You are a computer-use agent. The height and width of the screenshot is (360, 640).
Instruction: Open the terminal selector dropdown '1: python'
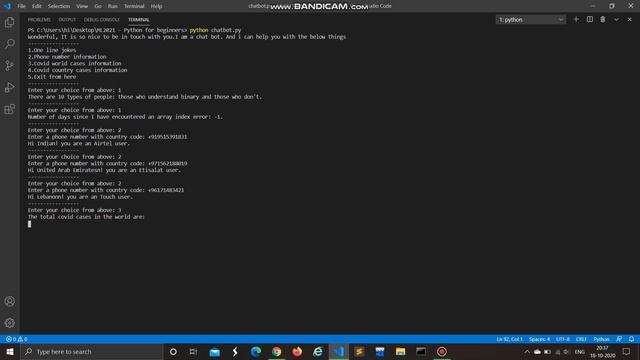click(x=531, y=20)
